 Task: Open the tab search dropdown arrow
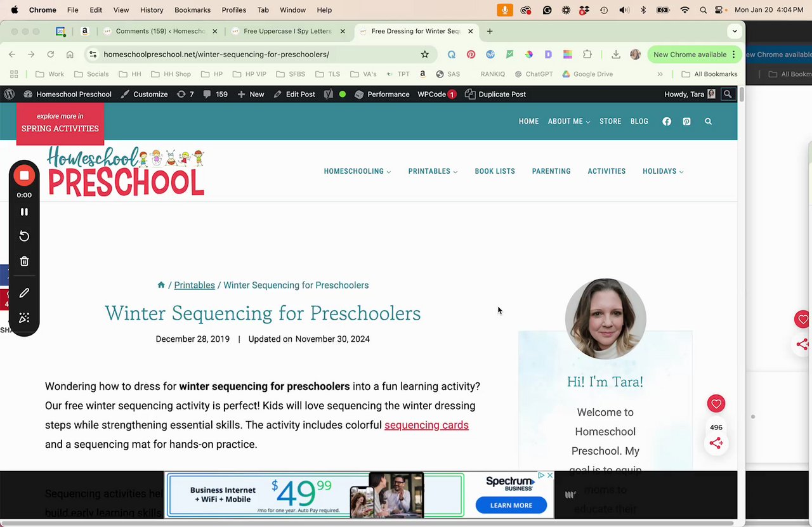click(x=735, y=31)
